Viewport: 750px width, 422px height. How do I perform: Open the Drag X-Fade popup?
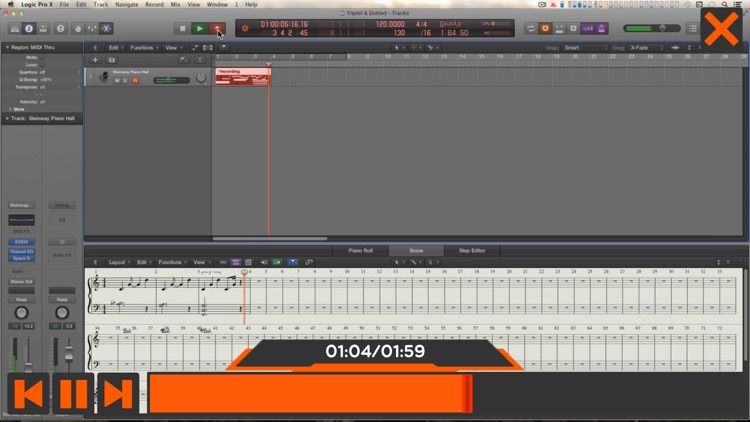tap(646, 48)
